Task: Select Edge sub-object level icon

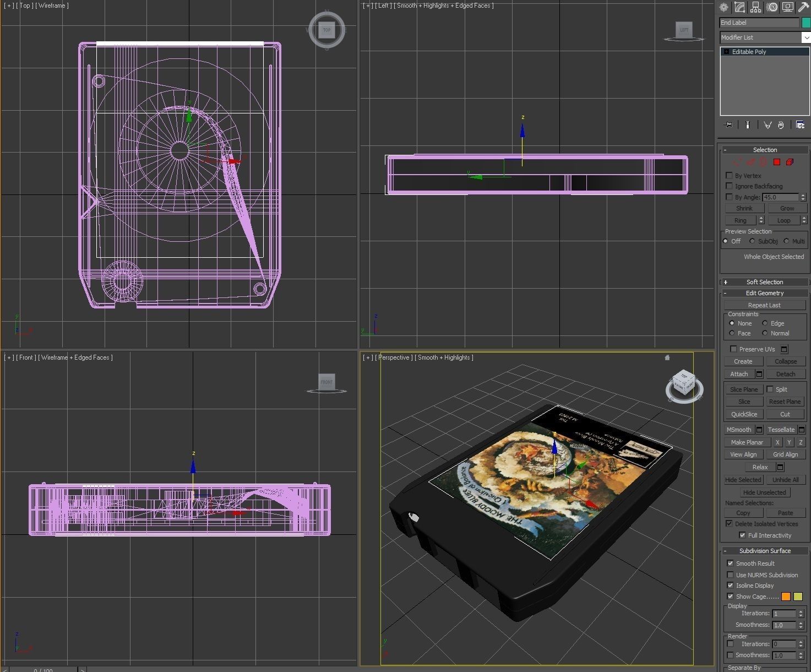Action: [x=750, y=162]
